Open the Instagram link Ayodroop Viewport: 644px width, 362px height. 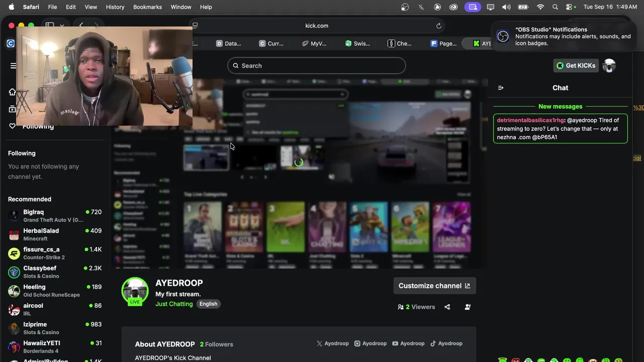tap(370, 343)
